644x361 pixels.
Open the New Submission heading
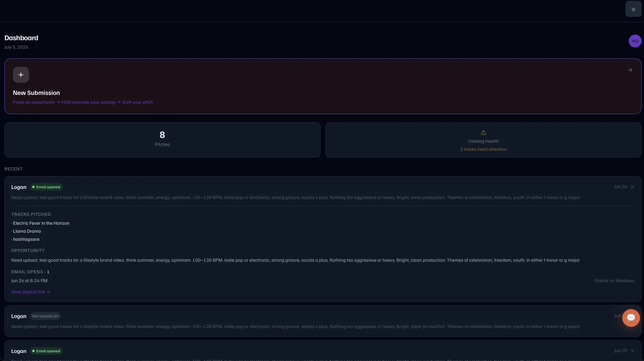coord(36,93)
